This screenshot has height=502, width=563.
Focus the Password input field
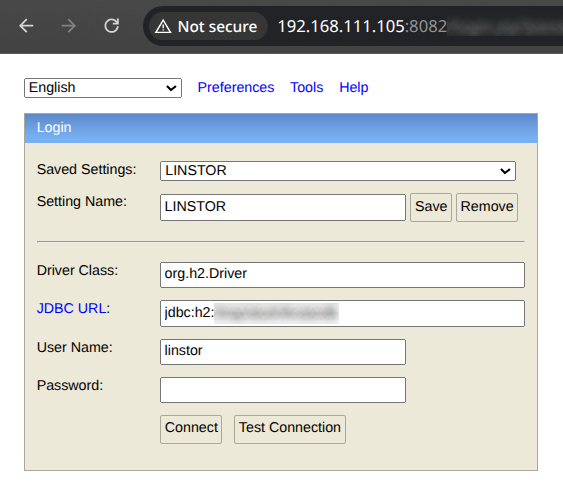click(x=283, y=390)
